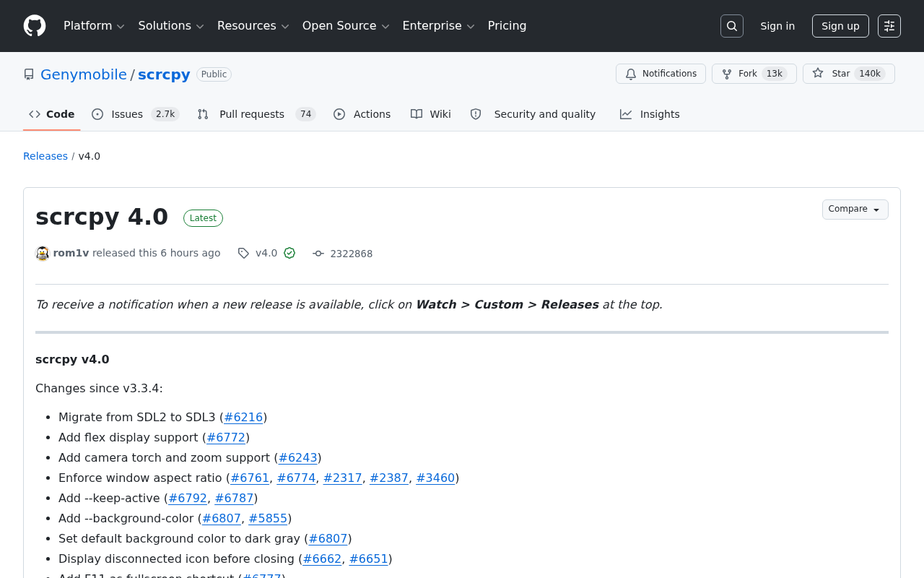Click the "scrcpy v4.0" bold heading
Screen dimensions: 924x578
click(x=72, y=359)
